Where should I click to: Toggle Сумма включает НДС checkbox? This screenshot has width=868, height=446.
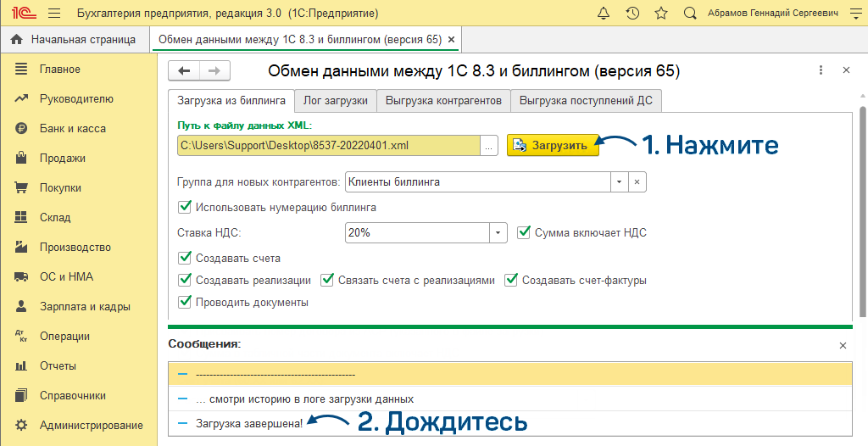[524, 232]
